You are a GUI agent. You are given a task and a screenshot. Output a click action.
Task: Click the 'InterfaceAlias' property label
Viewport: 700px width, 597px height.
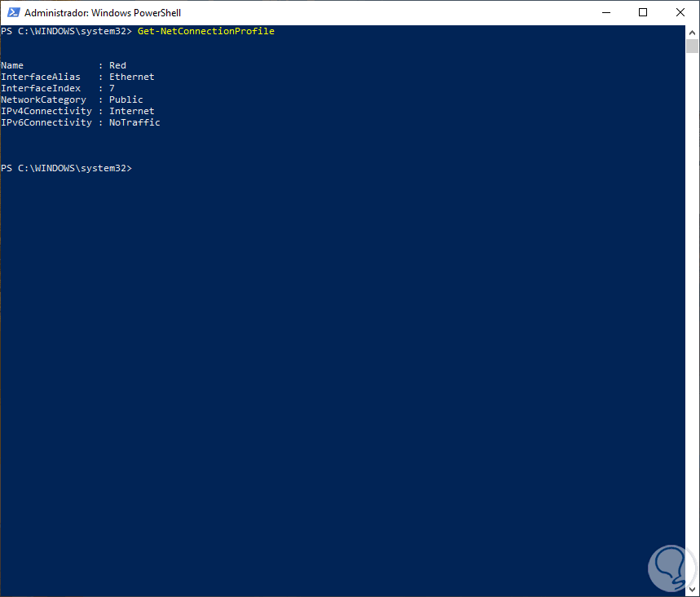(x=41, y=77)
